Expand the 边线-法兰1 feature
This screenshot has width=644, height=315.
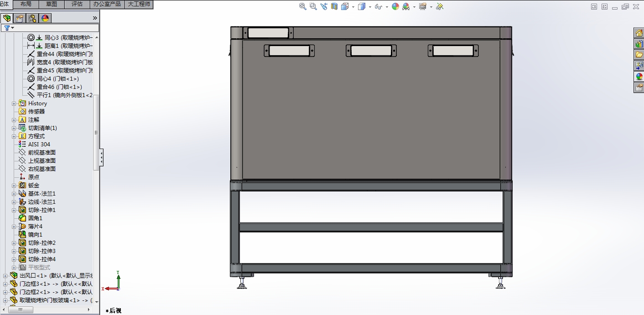(14, 202)
